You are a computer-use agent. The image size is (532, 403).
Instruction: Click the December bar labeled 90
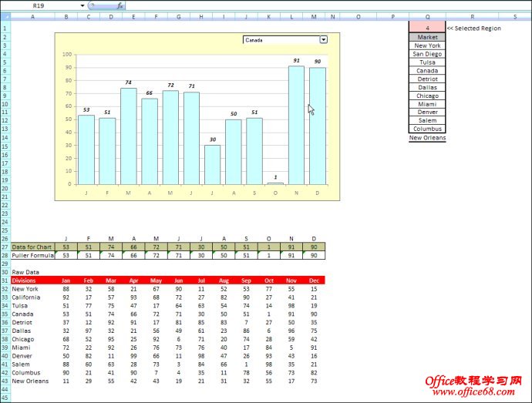coord(317,126)
